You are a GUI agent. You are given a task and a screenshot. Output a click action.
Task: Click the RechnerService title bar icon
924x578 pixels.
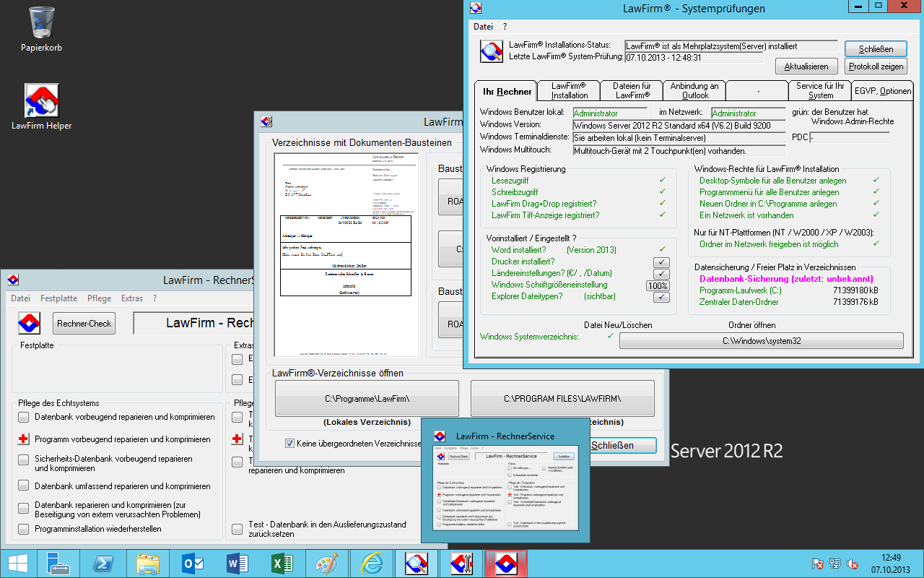[12, 280]
